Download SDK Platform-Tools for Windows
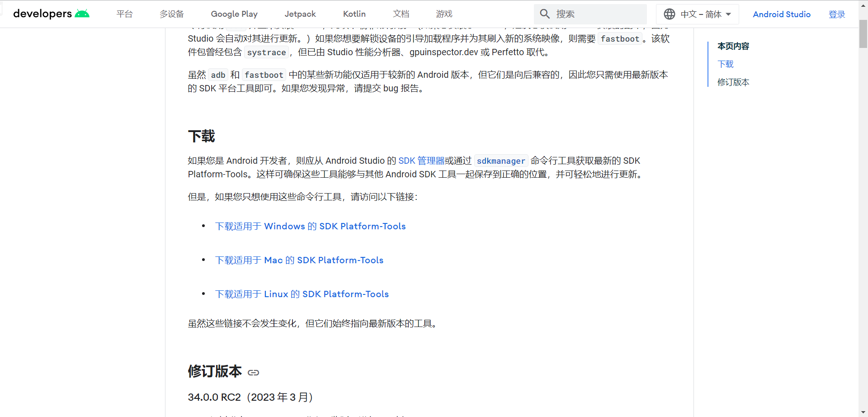The image size is (868, 417). (x=310, y=226)
